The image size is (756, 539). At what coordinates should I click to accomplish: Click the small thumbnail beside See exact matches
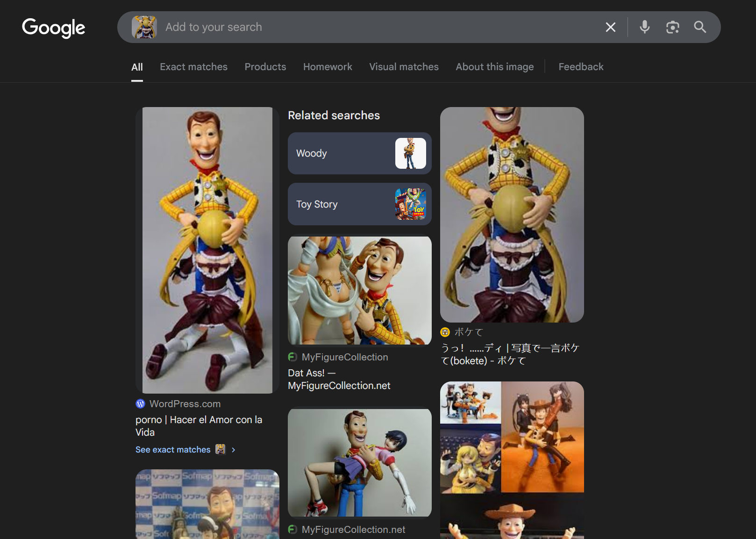(220, 450)
